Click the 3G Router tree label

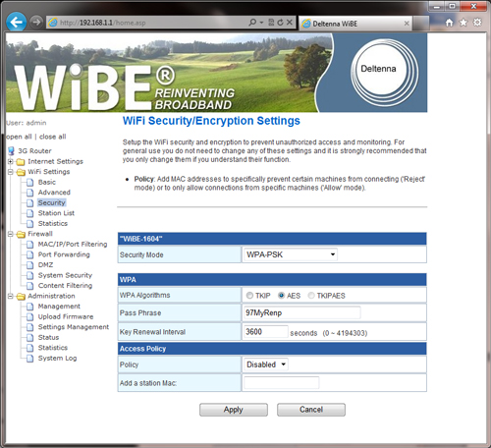tap(34, 151)
